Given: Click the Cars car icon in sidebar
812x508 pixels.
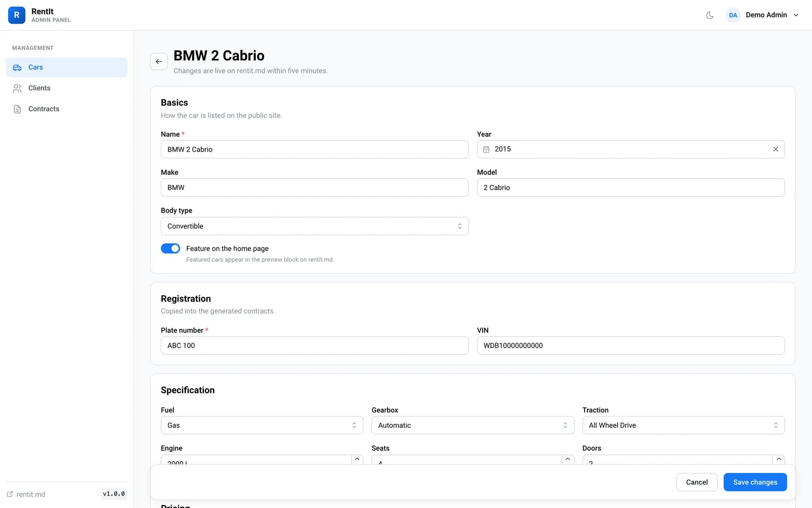Looking at the screenshot, I should point(17,67).
